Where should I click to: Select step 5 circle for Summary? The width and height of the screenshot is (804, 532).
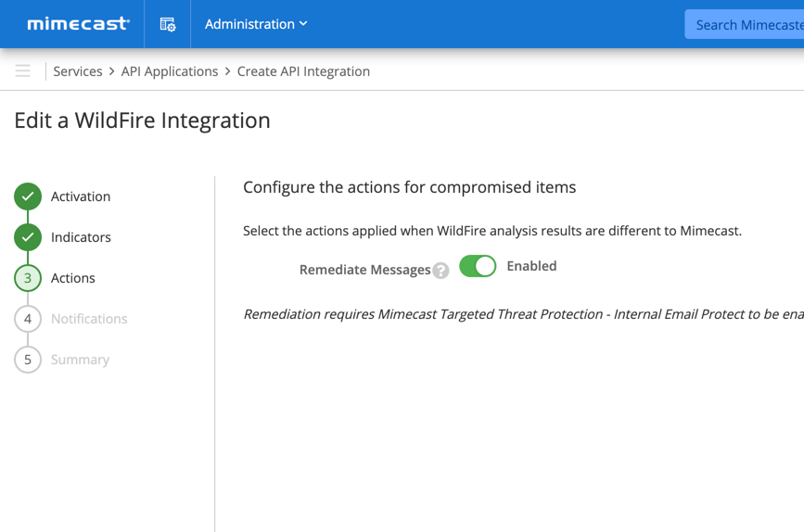pyautogui.click(x=28, y=360)
